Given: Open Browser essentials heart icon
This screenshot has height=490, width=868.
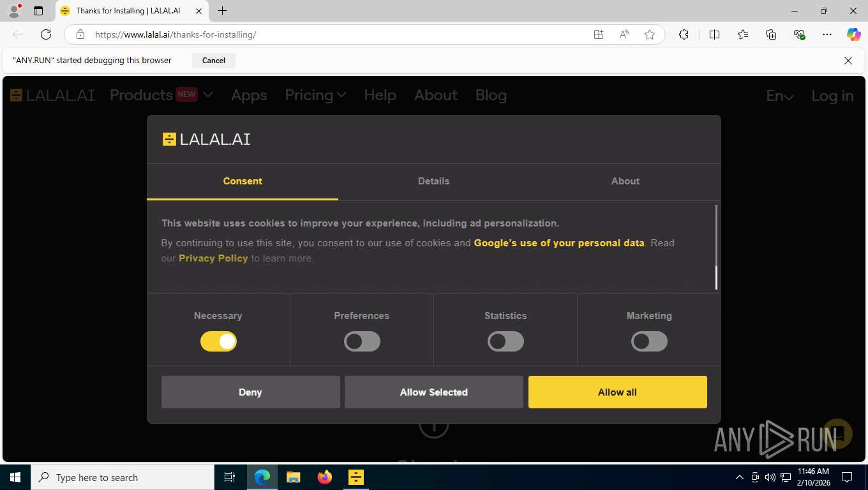Looking at the screenshot, I should [x=799, y=34].
